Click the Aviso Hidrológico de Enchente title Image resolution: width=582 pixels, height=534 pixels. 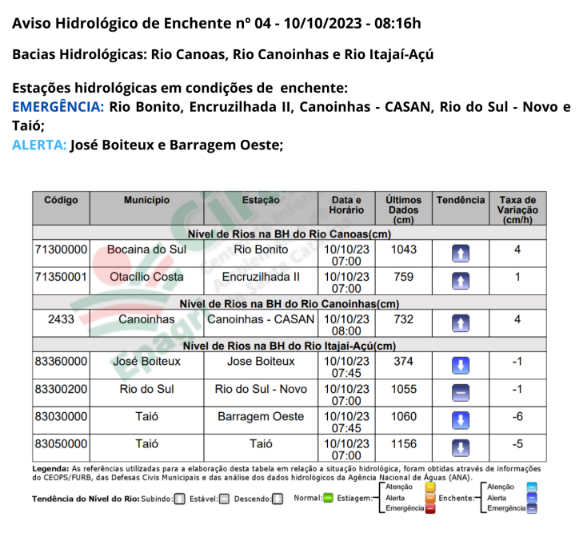click(x=217, y=23)
